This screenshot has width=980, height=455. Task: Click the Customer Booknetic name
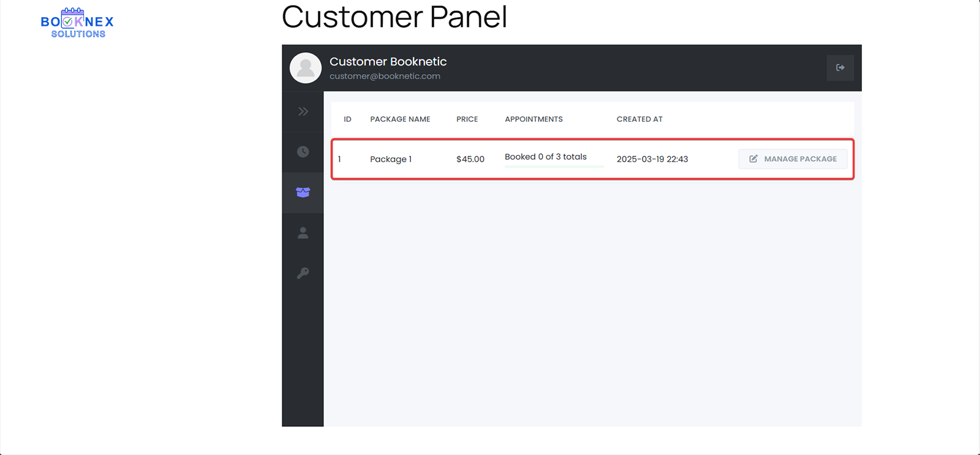click(x=388, y=62)
